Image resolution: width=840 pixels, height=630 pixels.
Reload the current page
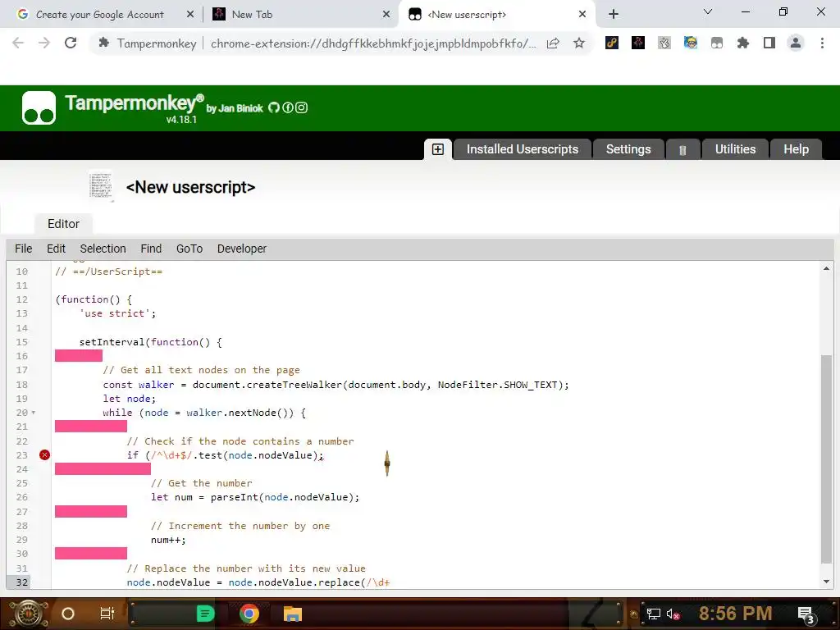pos(71,43)
